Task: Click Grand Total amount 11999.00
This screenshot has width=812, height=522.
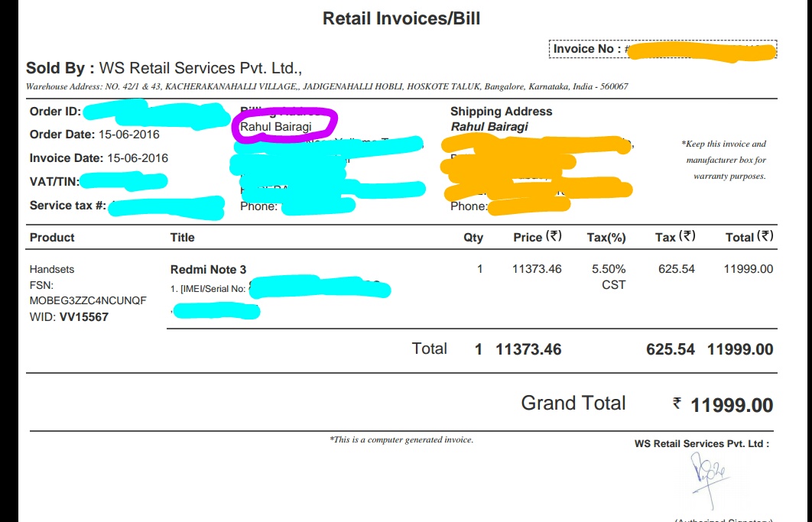Action: [x=732, y=406]
